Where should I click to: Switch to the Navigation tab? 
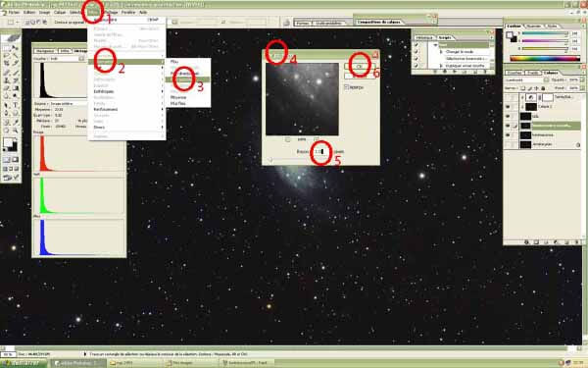click(45, 51)
